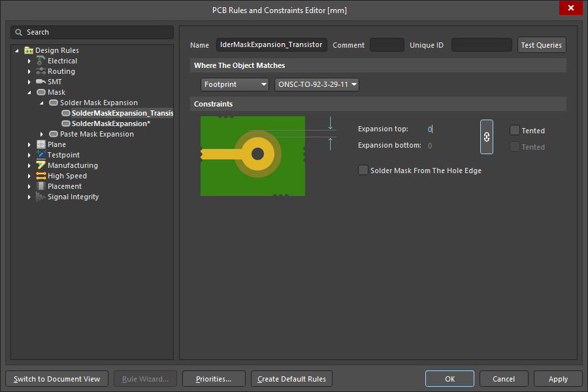Select the High Speed rules category icon

(40, 176)
